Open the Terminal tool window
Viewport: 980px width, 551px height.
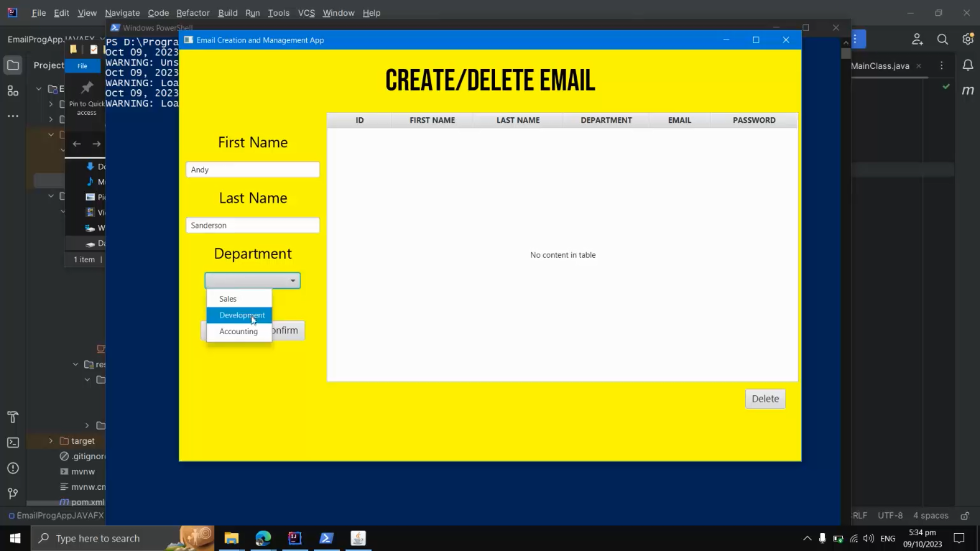(13, 442)
